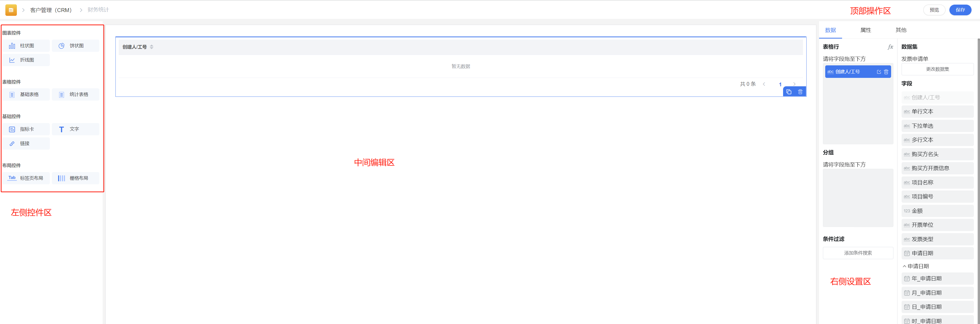
Task: Edit the 创建人/工号 table row field
Action: (879, 72)
